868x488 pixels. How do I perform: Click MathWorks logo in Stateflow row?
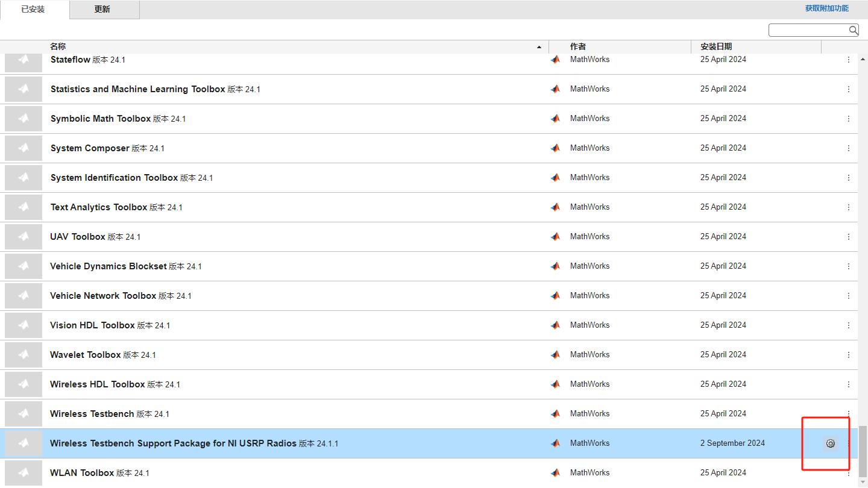(555, 60)
